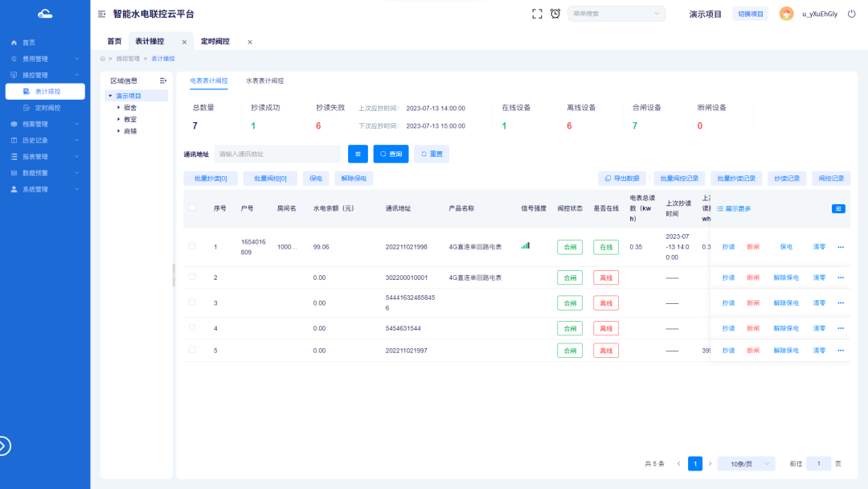The image size is (868, 489).
Task: Expand 商铺 tree node
Action: (x=118, y=131)
